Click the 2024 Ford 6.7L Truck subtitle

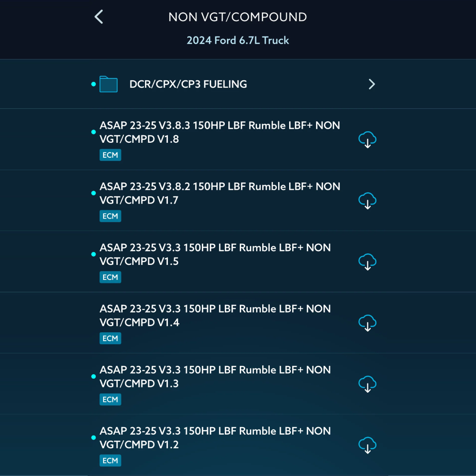[238, 40]
